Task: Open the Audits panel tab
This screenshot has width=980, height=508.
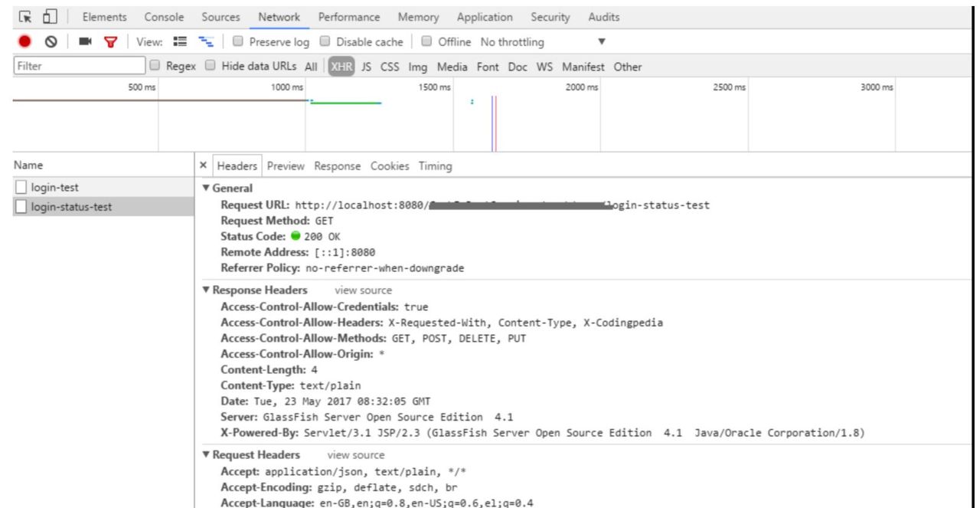Action: [x=604, y=17]
